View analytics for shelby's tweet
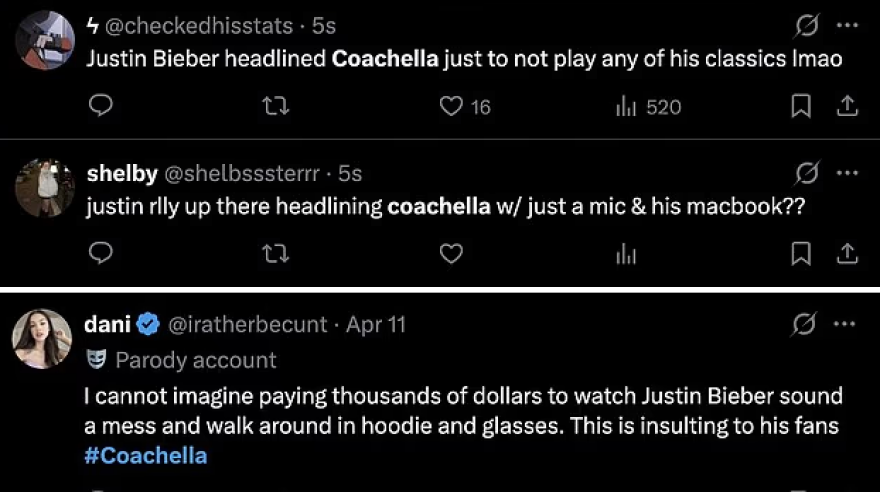The height and width of the screenshot is (492, 880). pyautogui.click(x=627, y=255)
